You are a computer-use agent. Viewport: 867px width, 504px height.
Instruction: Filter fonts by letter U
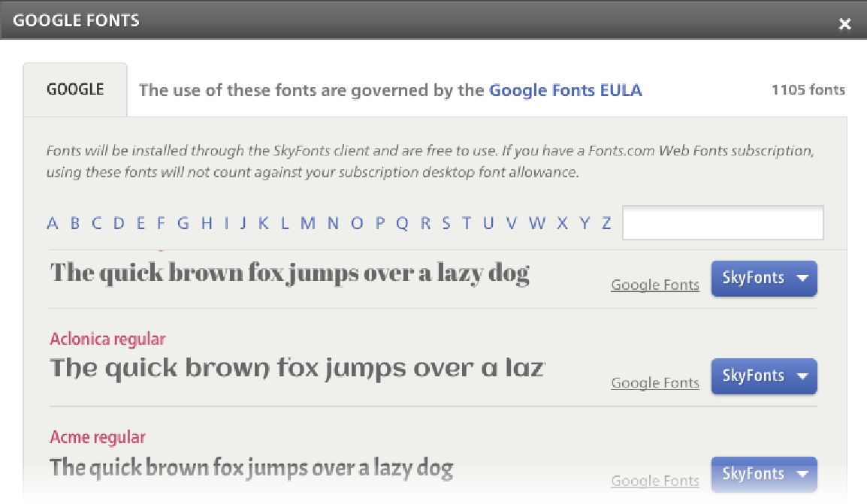point(488,223)
